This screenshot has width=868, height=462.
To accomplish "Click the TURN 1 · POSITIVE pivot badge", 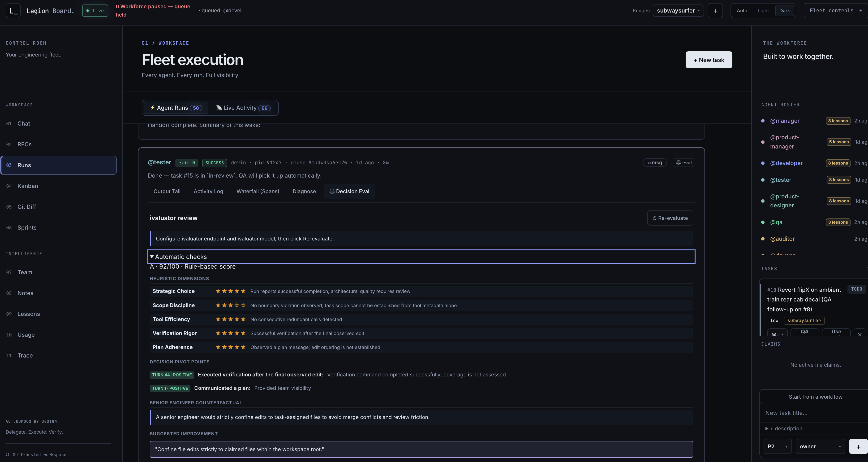I will pos(170,388).
